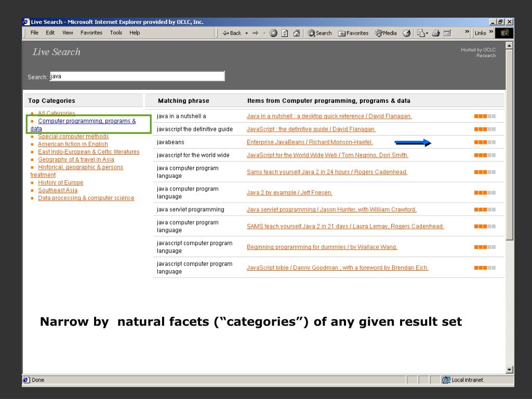Open the Media pane from toolbar
The height and width of the screenshot is (399, 532).
pos(386,33)
